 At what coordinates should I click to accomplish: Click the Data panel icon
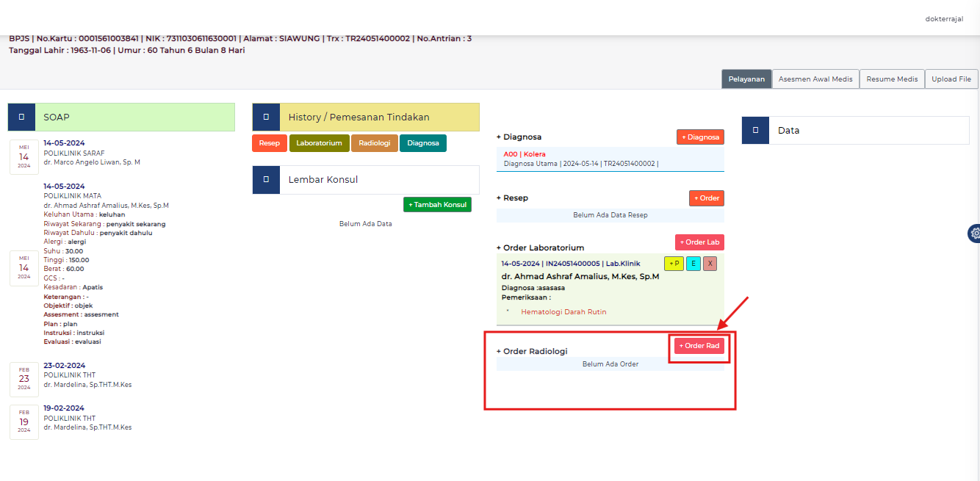click(x=755, y=130)
